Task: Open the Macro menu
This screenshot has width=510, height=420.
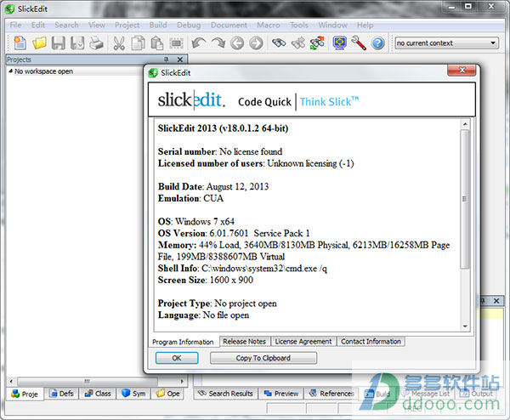Action: [268, 25]
